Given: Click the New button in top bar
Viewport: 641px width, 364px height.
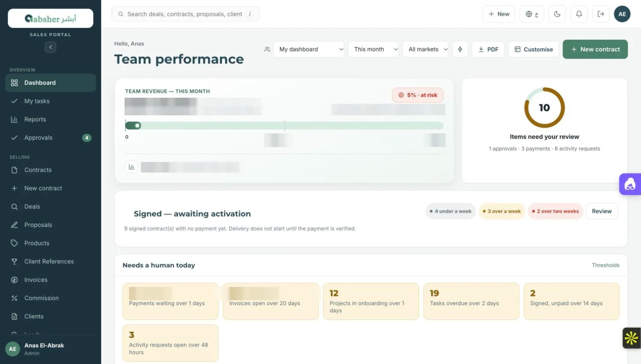Looking at the screenshot, I should [x=498, y=14].
